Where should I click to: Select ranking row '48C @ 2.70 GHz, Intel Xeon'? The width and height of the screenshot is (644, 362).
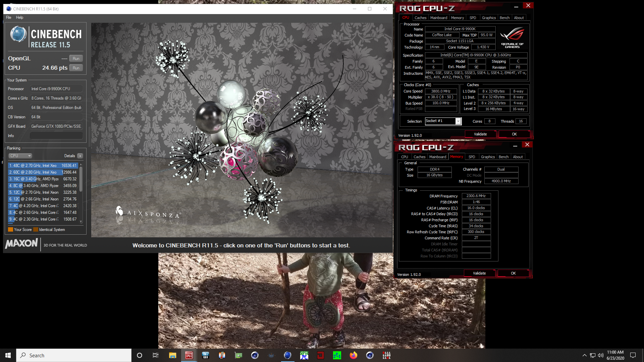(x=43, y=166)
